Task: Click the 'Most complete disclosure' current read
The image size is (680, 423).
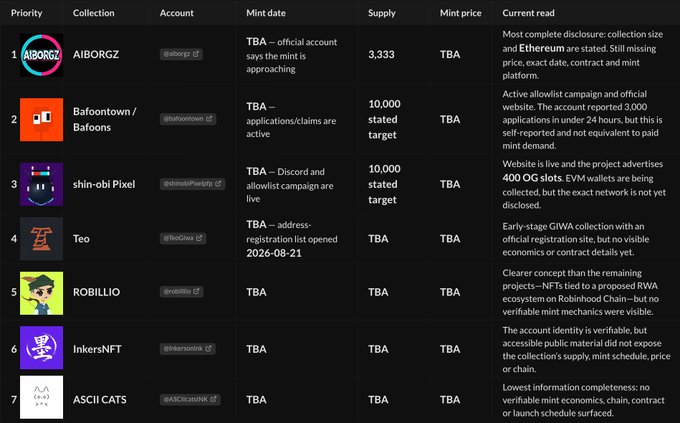Action: coord(582,55)
